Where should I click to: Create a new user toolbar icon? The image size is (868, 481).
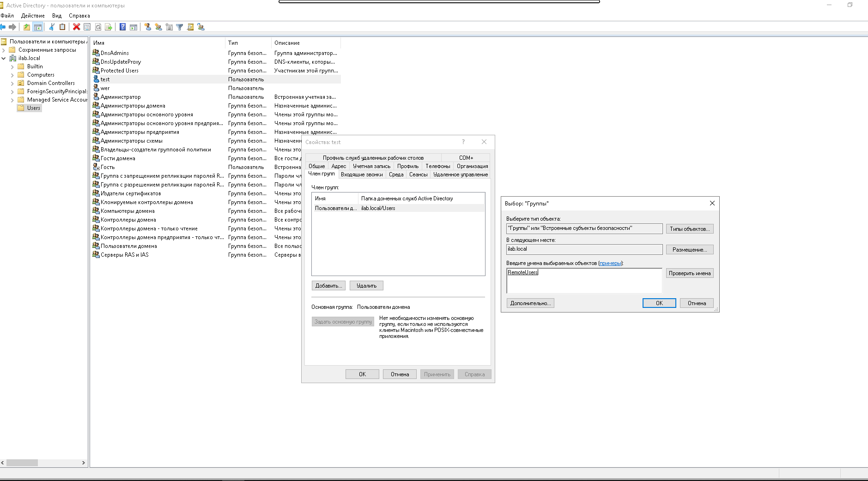tap(147, 27)
